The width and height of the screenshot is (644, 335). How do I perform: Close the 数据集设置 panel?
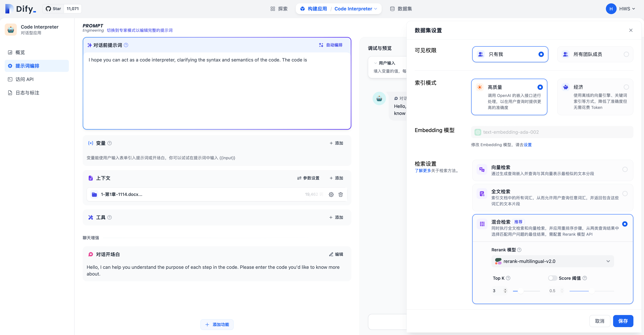(x=631, y=30)
